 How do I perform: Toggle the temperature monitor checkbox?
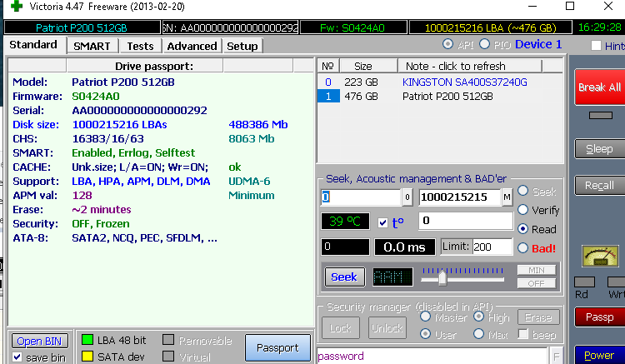pyautogui.click(x=382, y=222)
